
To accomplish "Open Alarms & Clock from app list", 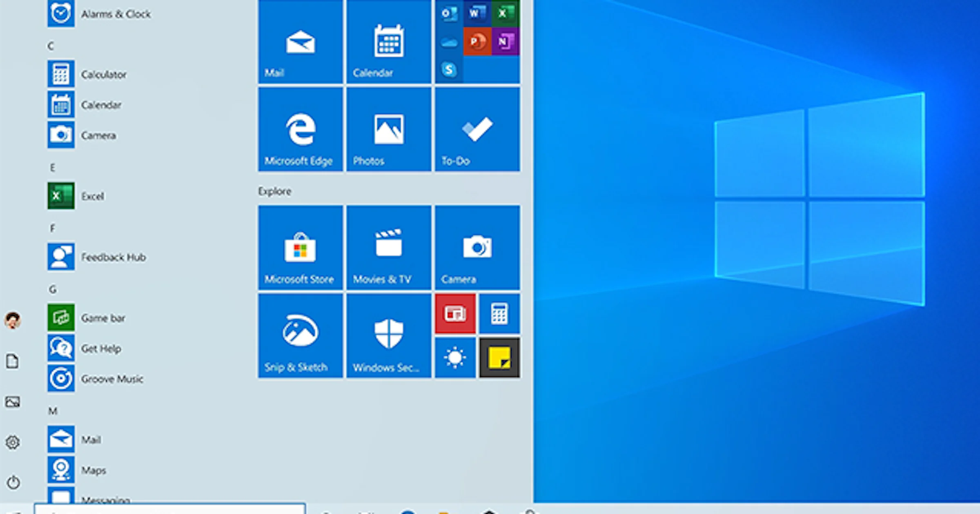I will point(100,14).
